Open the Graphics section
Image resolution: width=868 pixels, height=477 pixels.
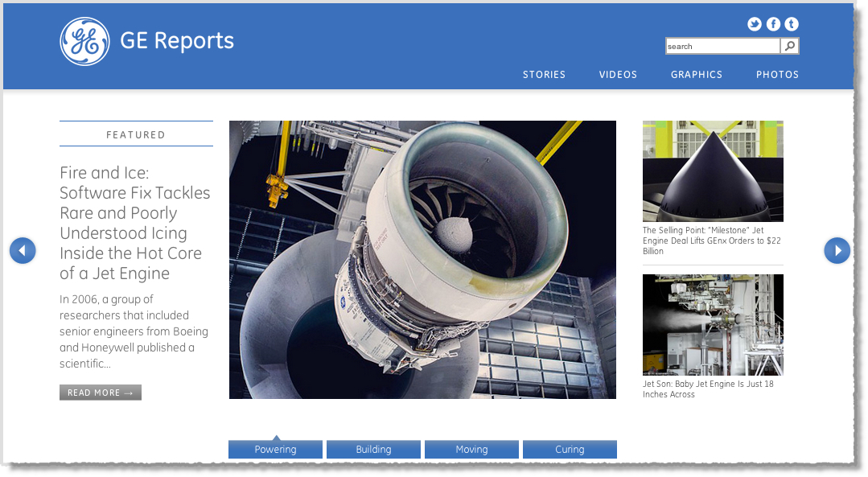(x=697, y=75)
